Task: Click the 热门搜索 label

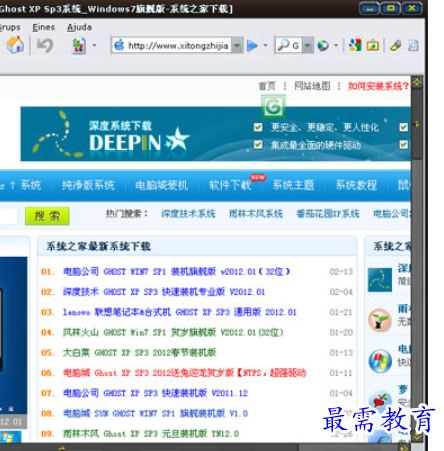Action: pos(127,213)
